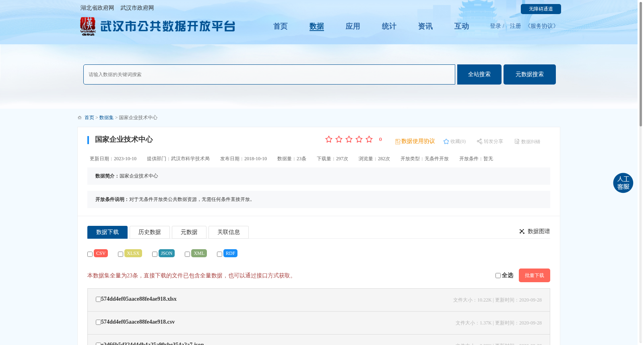644x345 pixels.
Task: Open the 首页 navigation menu
Action: coord(281,26)
